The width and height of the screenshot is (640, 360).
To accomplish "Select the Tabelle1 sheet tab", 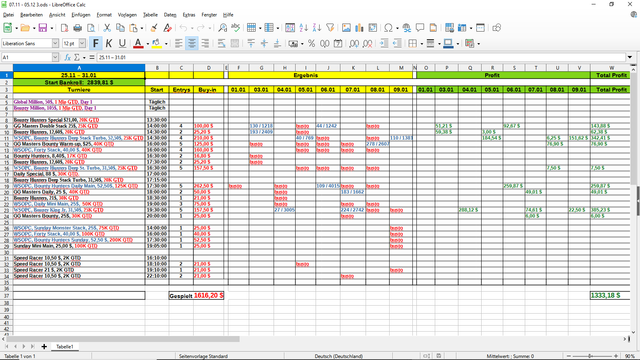I will pyautogui.click(x=64, y=347).
